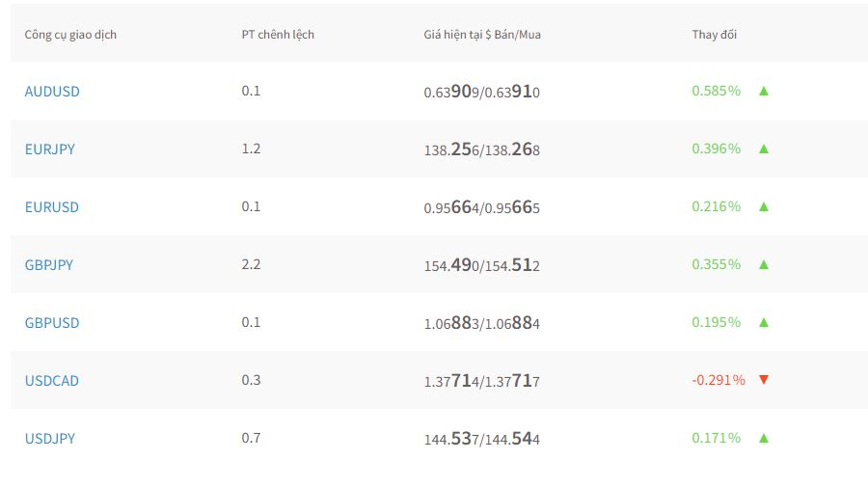Screen dimensions: 868x487
Task: Click the green up arrow for AUDUSD
Action: 764,91
